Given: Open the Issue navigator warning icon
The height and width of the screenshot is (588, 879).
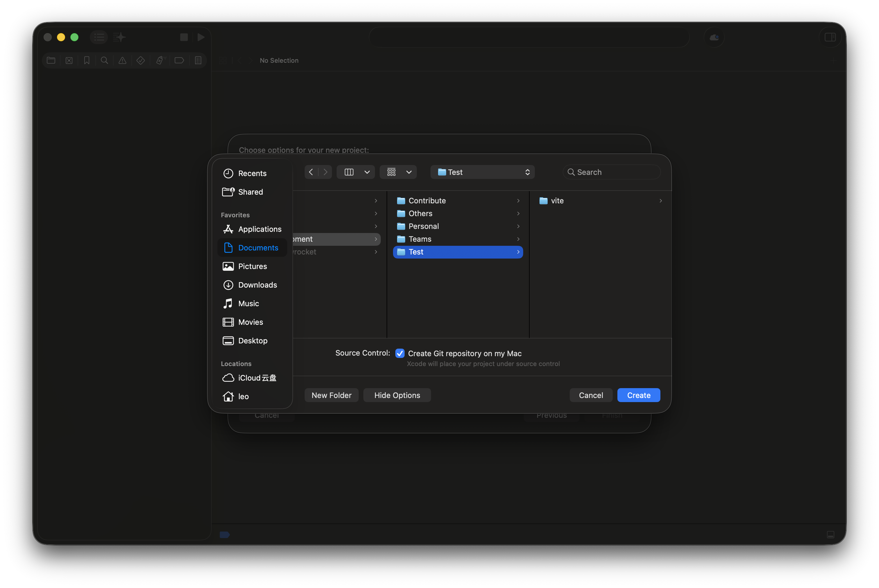Looking at the screenshot, I should pos(122,60).
